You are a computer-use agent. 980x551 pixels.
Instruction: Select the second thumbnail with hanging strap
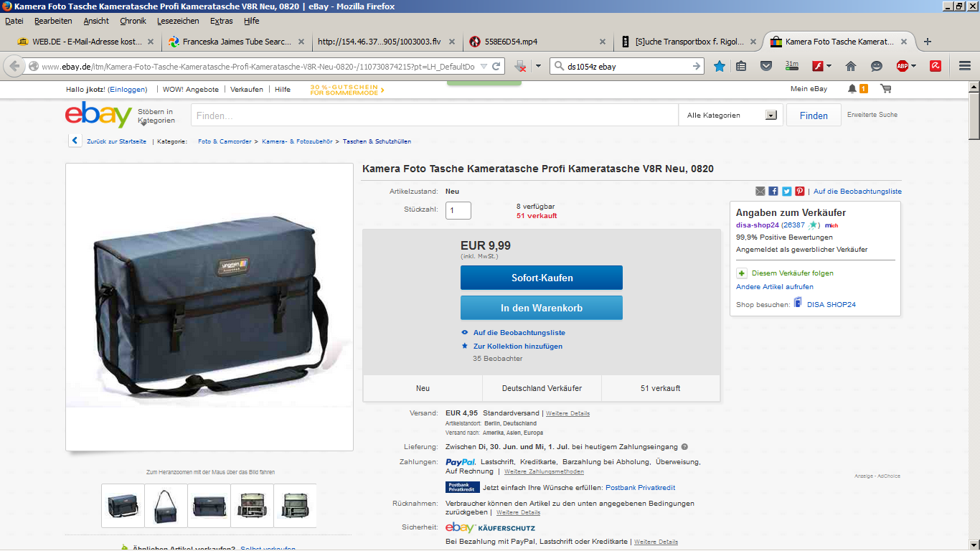point(166,506)
